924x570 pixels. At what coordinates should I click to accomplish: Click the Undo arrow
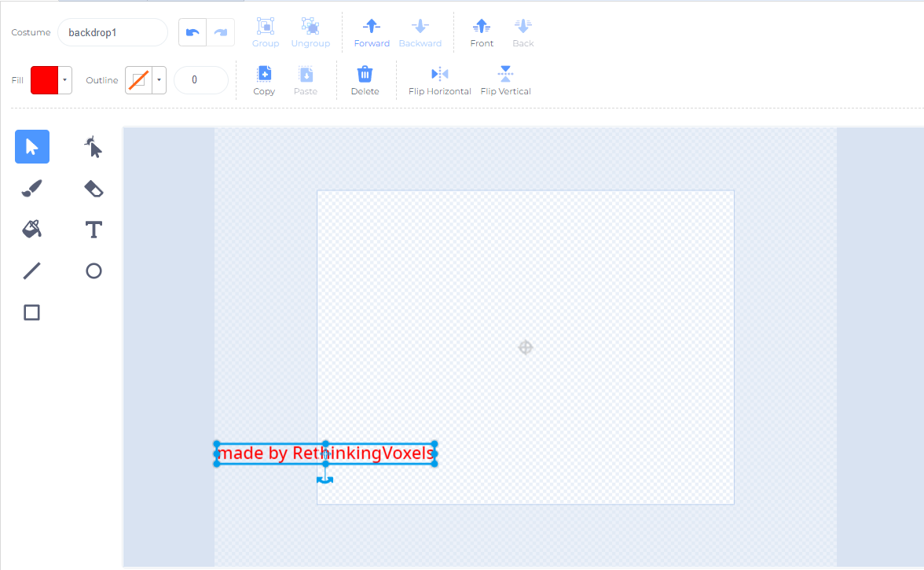pyautogui.click(x=192, y=31)
